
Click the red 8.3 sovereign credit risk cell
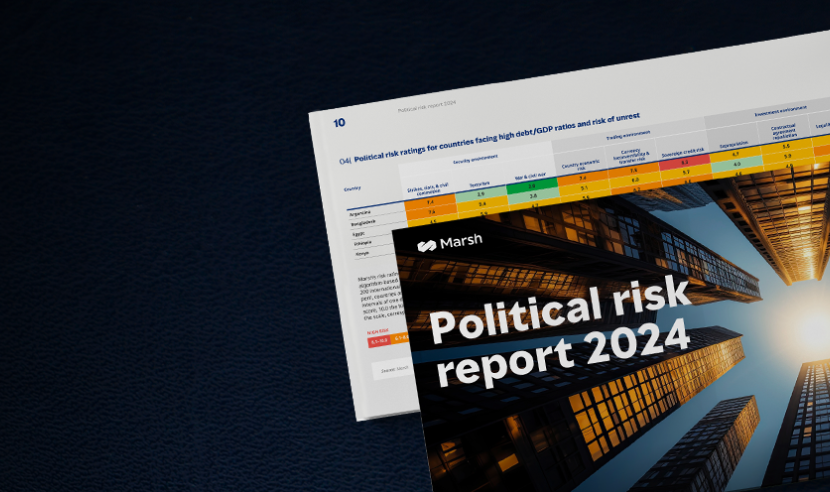(684, 163)
